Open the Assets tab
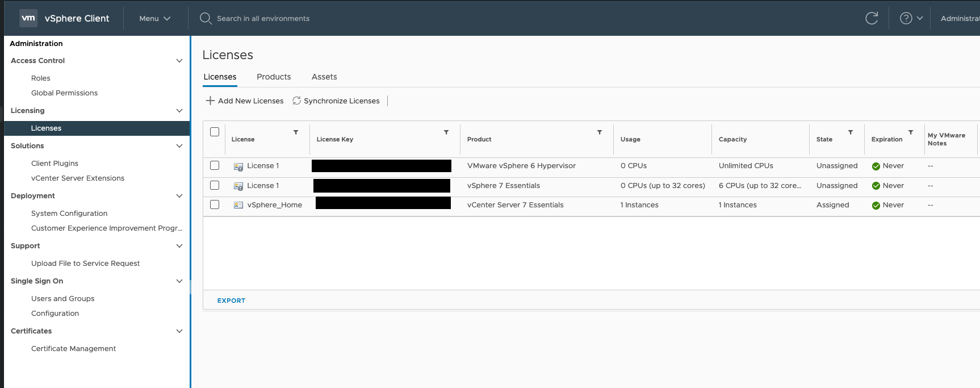Screen dimensions: 980x388 pyautogui.click(x=324, y=77)
